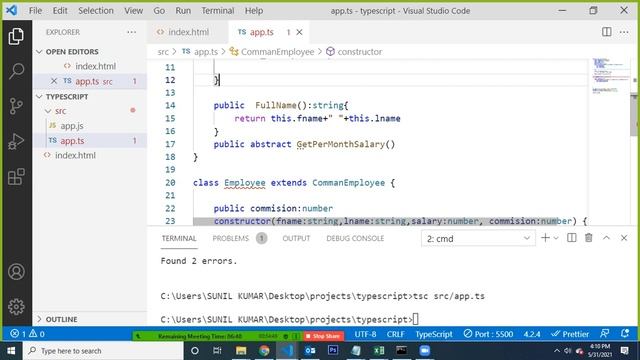Switch to the Problems panel tab
Viewport: 640px width, 360px height.
[x=239, y=238]
